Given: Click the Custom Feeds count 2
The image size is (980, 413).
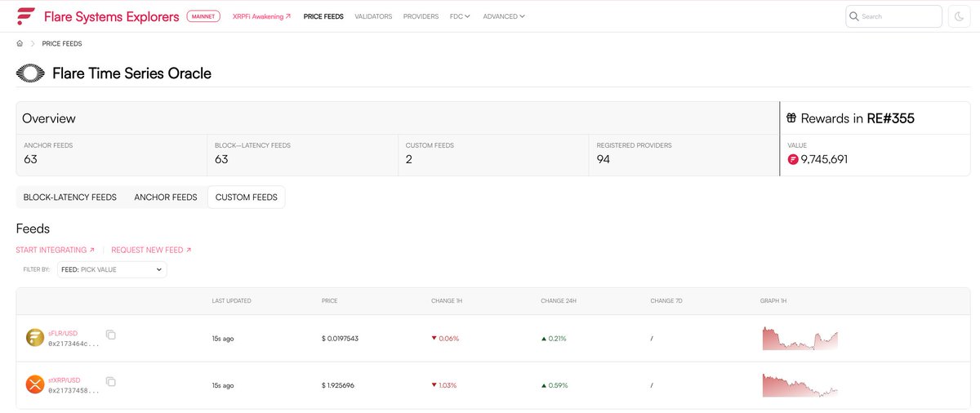Looking at the screenshot, I should (x=409, y=159).
